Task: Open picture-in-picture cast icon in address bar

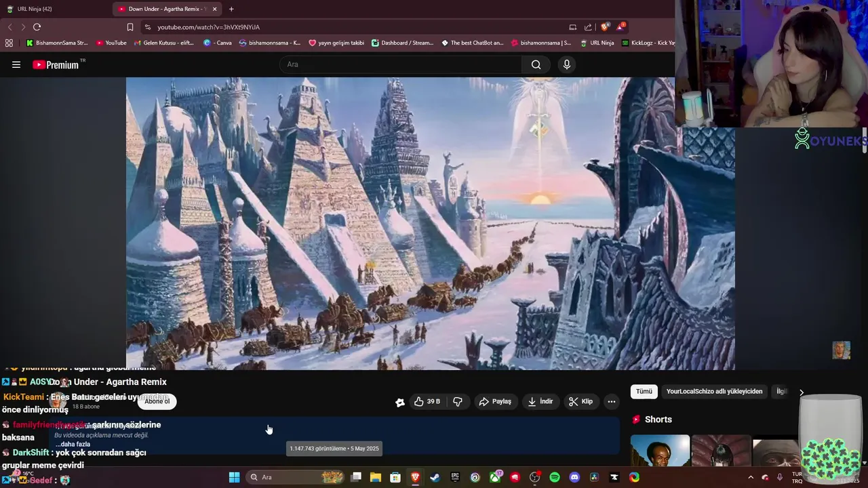Action: click(x=573, y=27)
